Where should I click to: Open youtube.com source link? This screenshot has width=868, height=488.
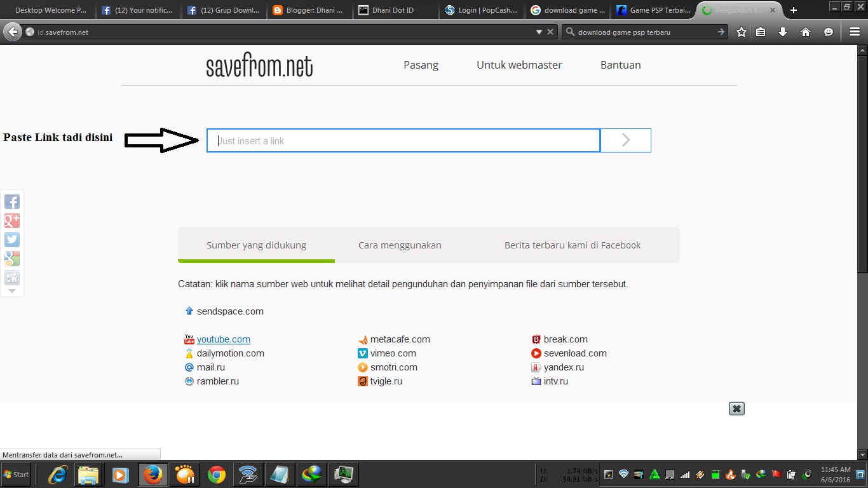click(224, 339)
